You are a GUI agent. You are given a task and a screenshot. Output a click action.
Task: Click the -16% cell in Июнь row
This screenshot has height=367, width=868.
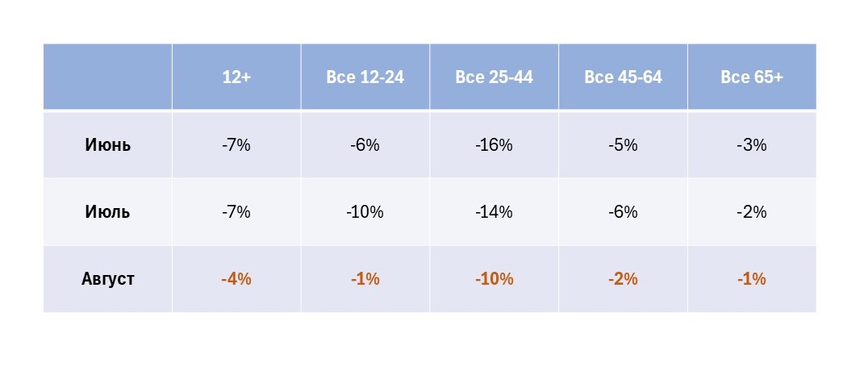click(x=494, y=145)
